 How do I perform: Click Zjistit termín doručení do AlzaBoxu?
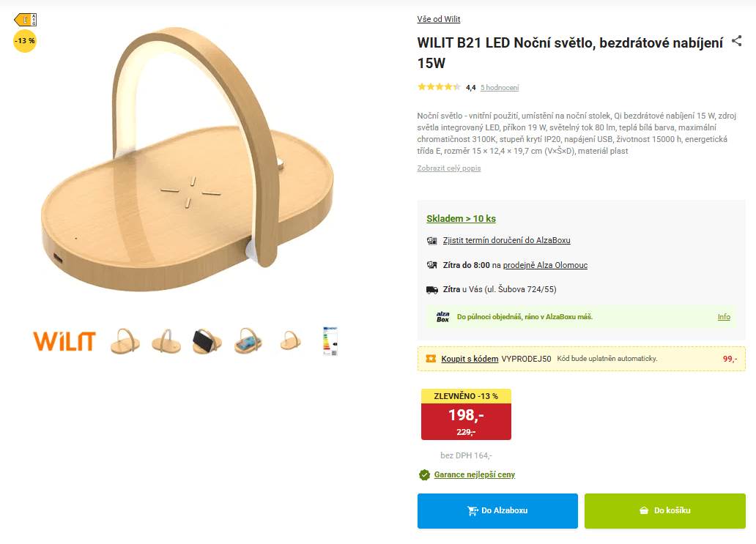tap(506, 240)
